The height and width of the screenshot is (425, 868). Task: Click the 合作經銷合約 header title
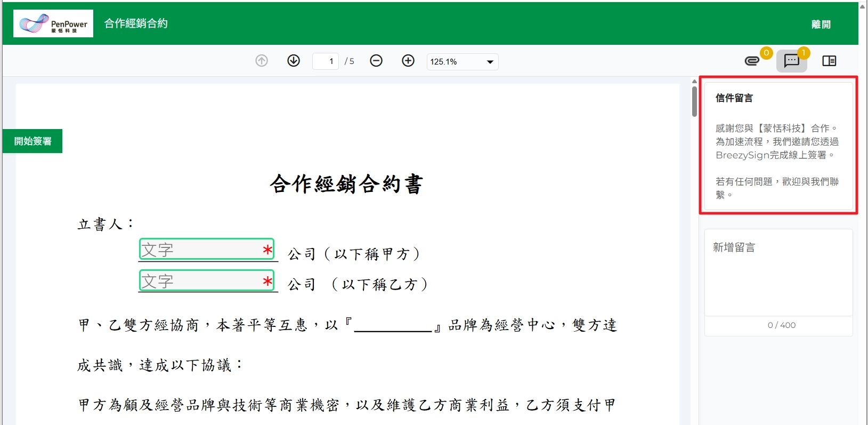point(136,23)
